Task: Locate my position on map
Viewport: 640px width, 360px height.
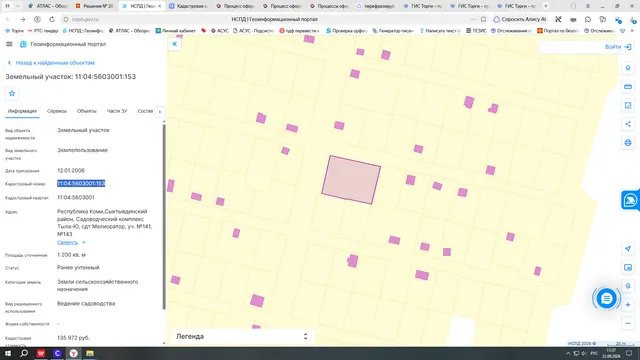Action: (x=628, y=249)
